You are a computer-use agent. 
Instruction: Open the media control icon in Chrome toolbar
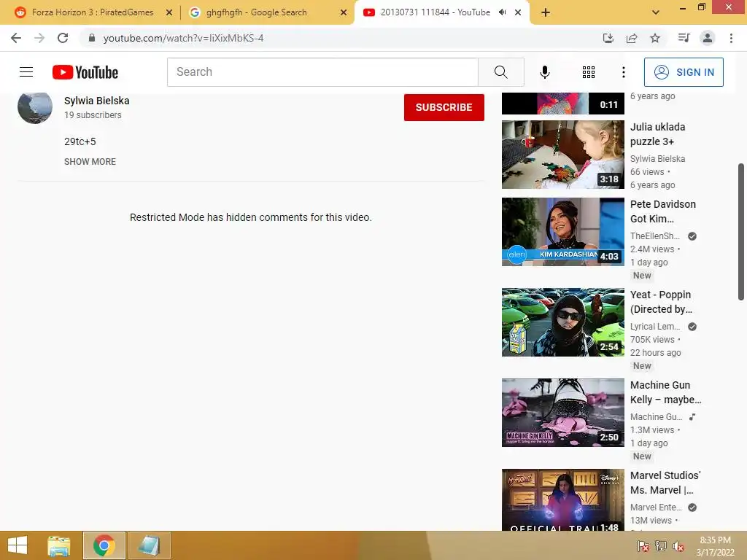click(x=684, y=38)
